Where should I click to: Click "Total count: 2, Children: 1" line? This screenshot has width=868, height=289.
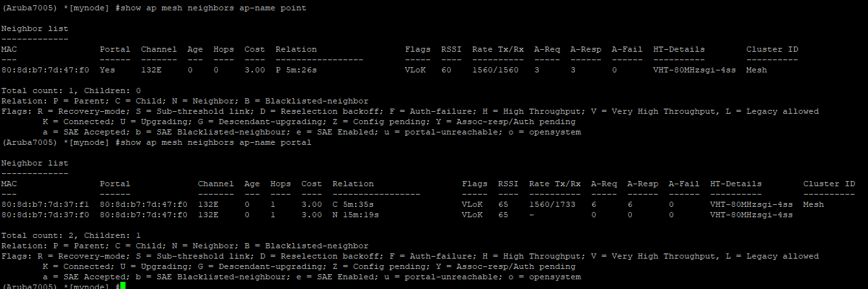pyautogui.click(x=71, y=235)
